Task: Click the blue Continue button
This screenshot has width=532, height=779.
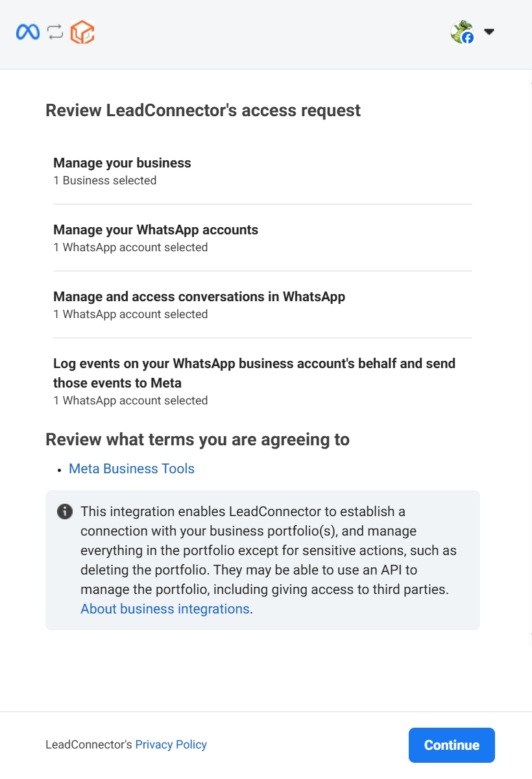Action: point(452,745)
